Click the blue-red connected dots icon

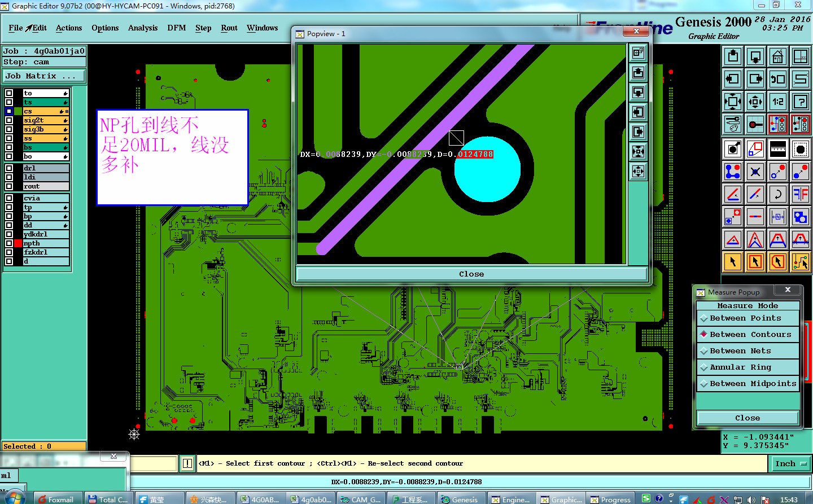[733, 172]
